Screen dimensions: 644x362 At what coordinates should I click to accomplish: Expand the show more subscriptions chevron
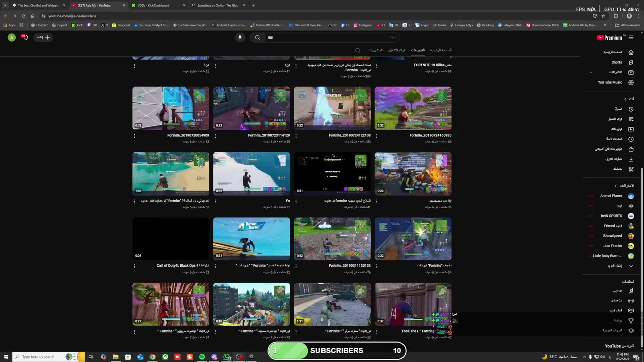coord(631,266)
